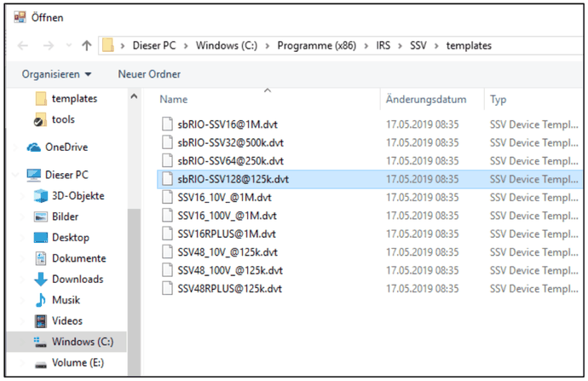588x381 pixels.
Task: Navigate to Programme (x86) in breadcrumb
Action: (x=317, y=45)
